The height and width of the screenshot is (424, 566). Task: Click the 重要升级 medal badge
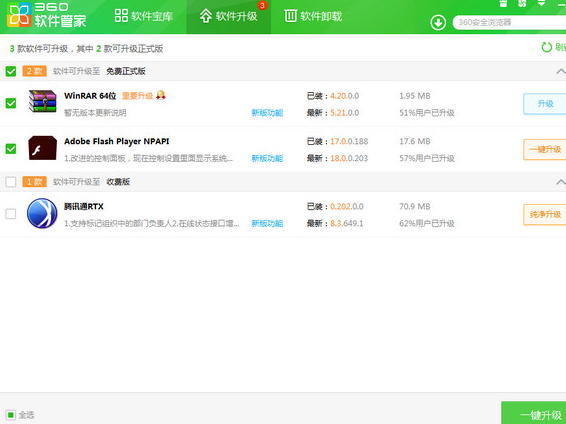pyautogui.click(x=160, y=95)
